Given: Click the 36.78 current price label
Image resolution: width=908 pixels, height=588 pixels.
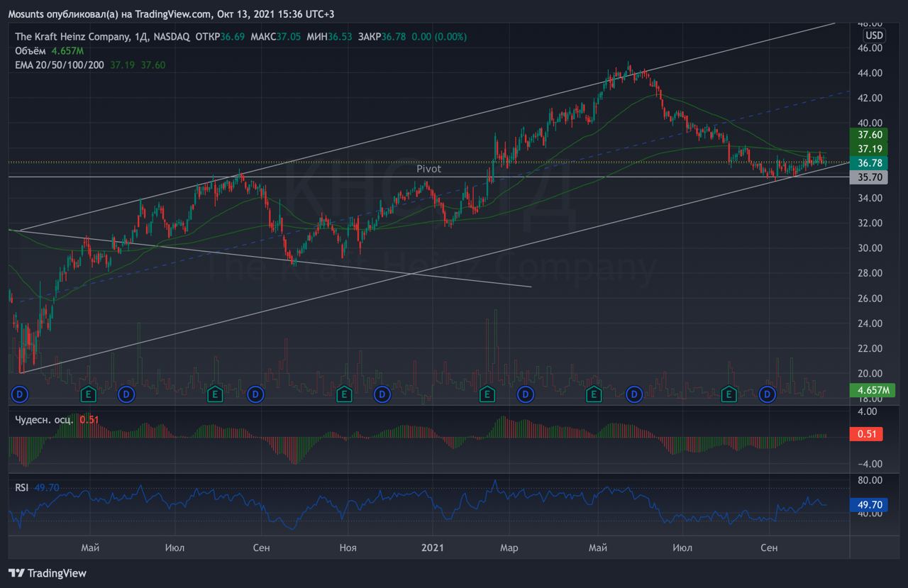Looking at the screenshot, I should click(870, 163).
